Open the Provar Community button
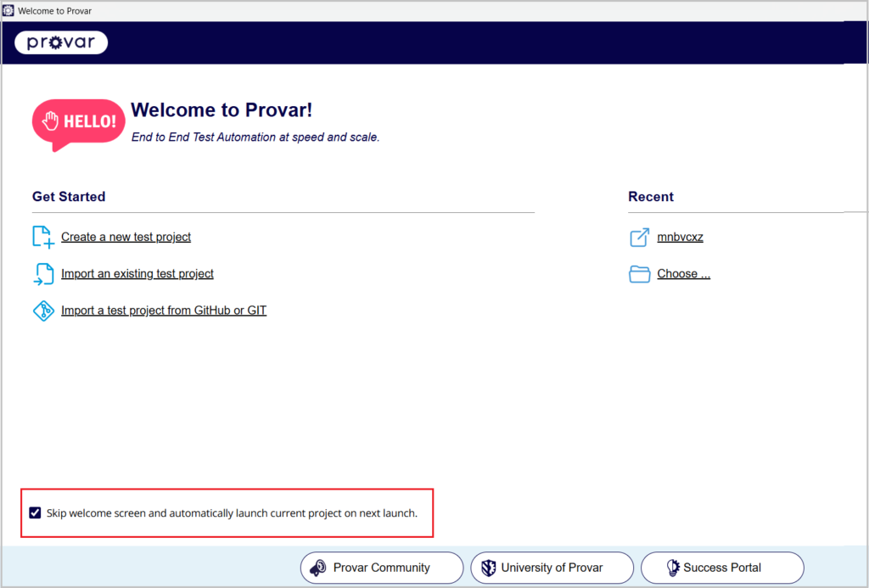Screen dimensions: 869x588 click(x=382, y=568)
